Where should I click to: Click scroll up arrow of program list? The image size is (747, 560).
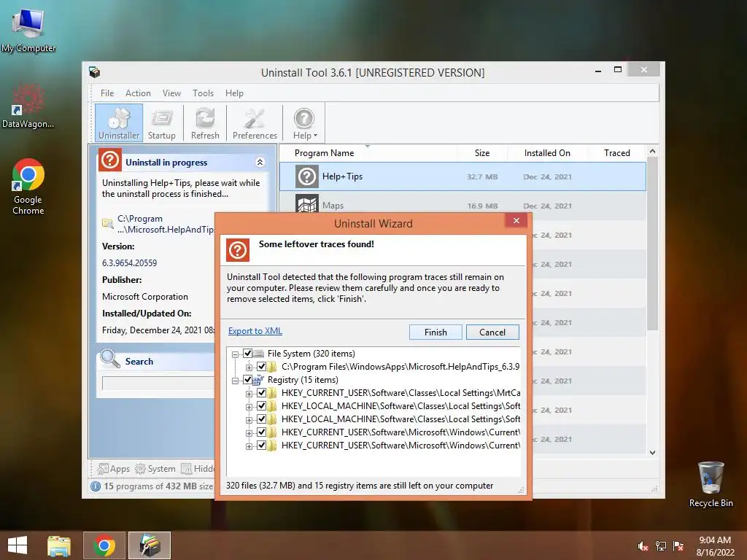point(652,151)
